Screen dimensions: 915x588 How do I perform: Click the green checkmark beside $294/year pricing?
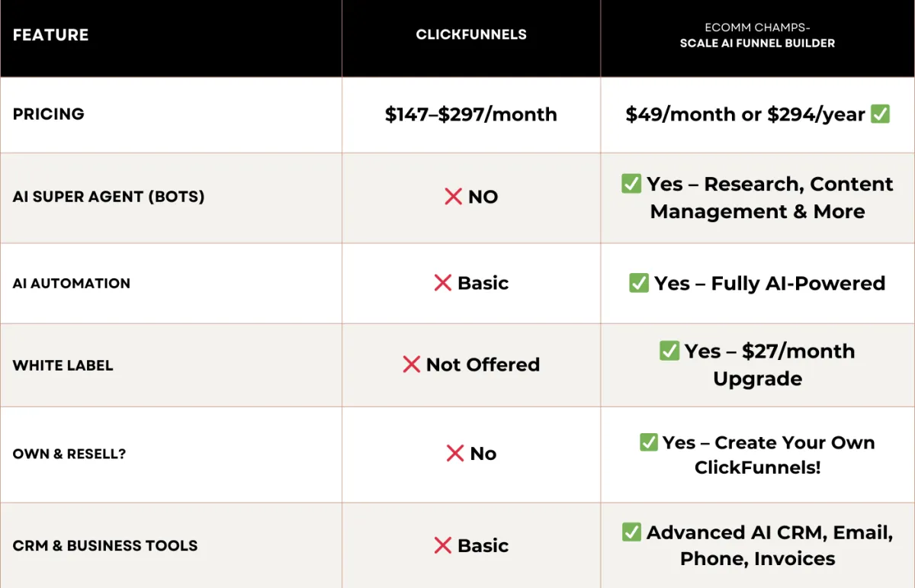click(x=881, y=114)
